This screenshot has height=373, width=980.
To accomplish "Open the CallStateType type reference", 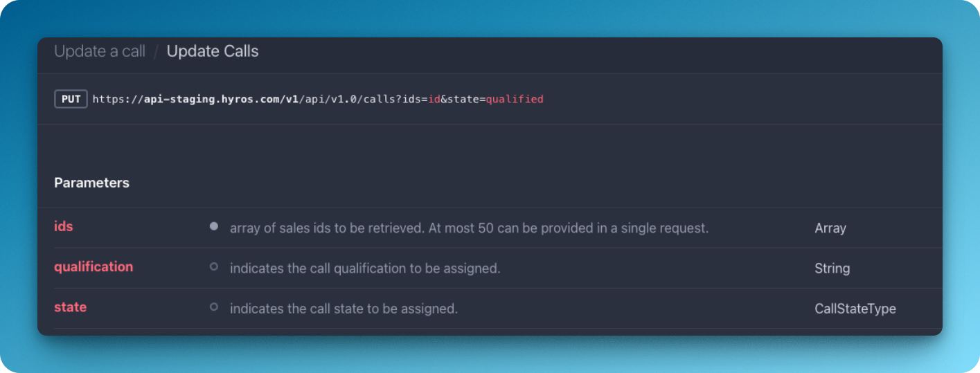I will click(x=855, y=309).
